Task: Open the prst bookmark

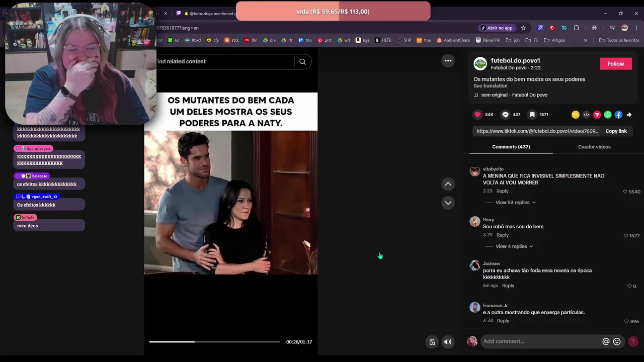Action: [x=325, y=40]
